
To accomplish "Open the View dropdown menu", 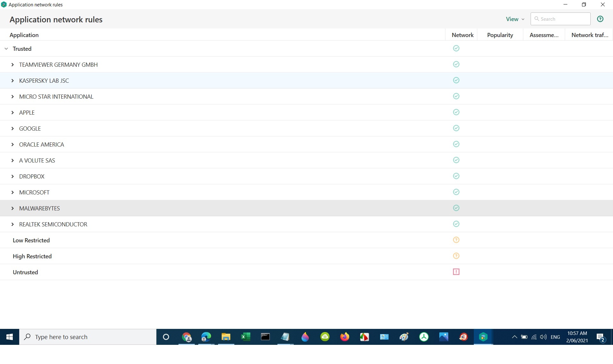I will (x=515, y=19).
